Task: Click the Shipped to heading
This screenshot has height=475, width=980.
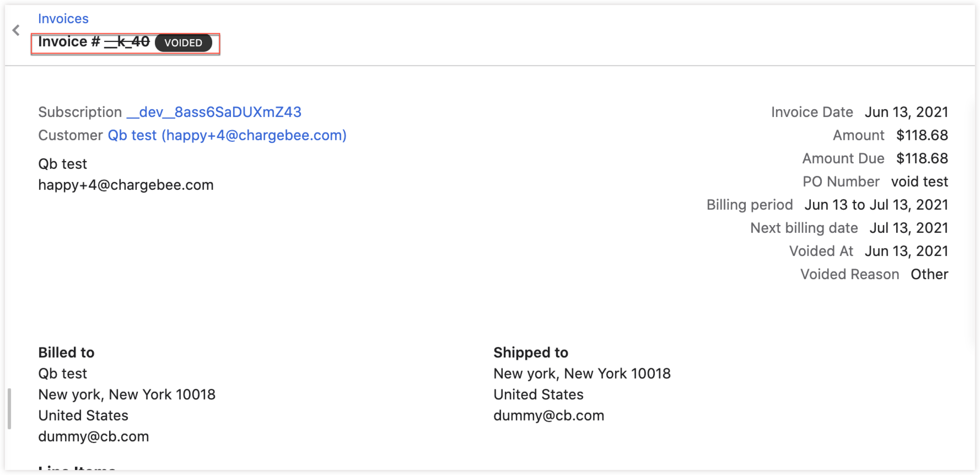Action: (531, 353)
